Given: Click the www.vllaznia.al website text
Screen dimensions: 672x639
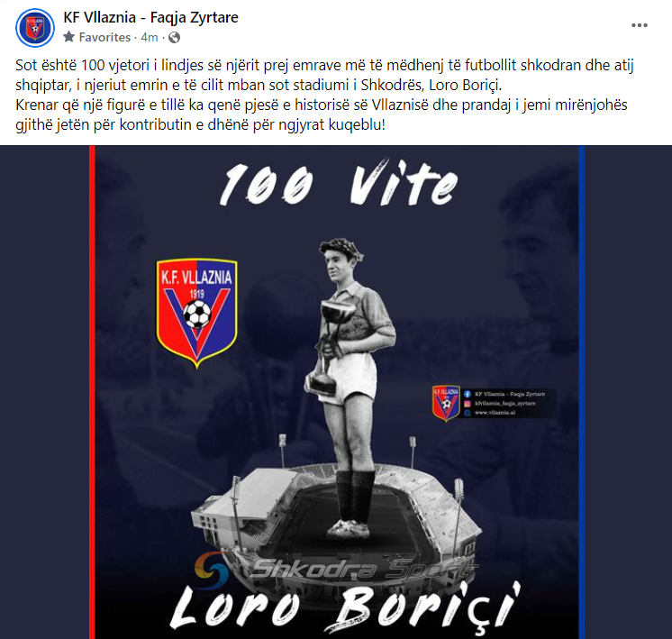Looking at the screenshot, I should point(495,413).
